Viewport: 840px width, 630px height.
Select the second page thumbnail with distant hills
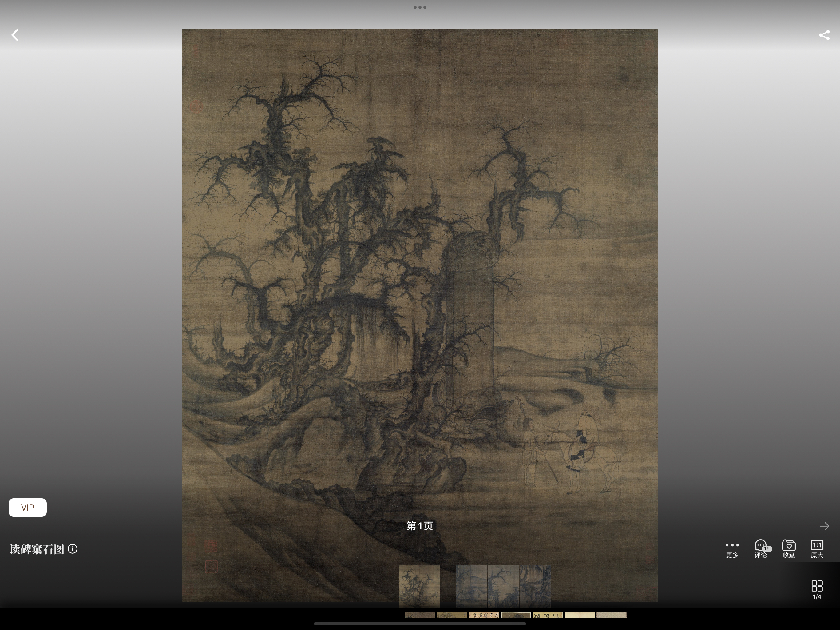[471, 587]
